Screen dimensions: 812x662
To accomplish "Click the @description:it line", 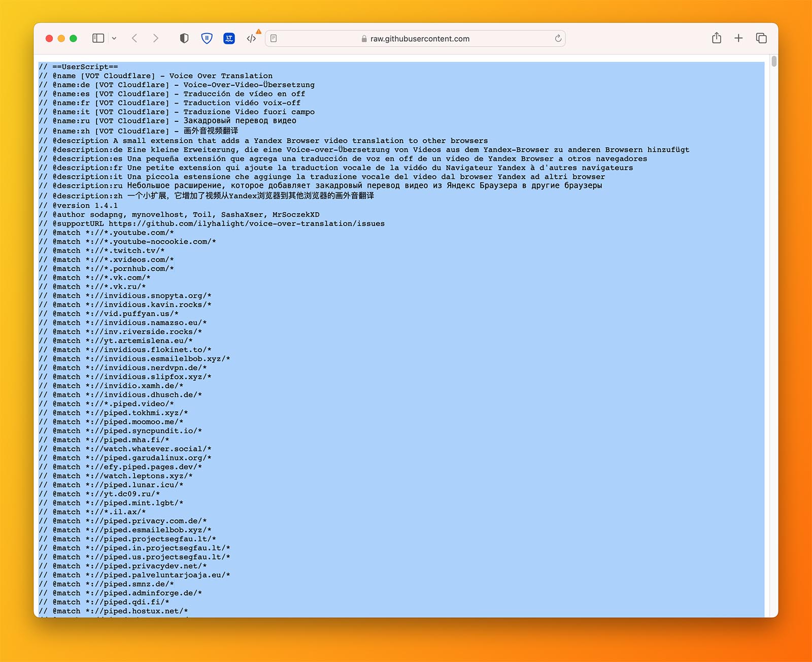I will [x=322, y=177].
